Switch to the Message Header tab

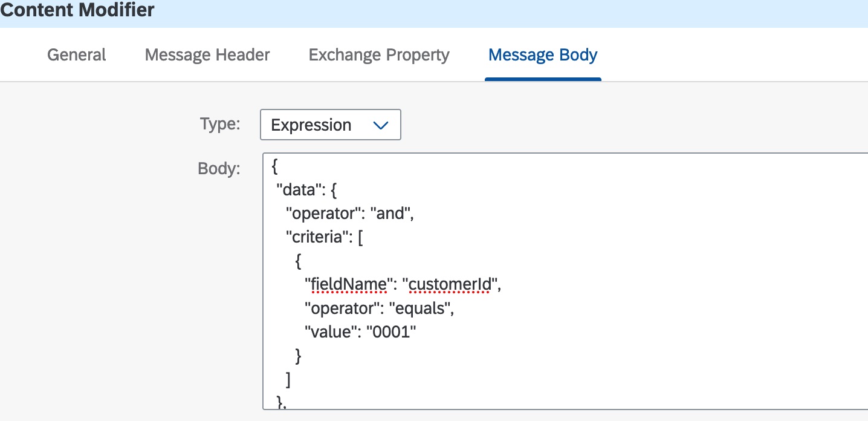(x=207, y=55)
